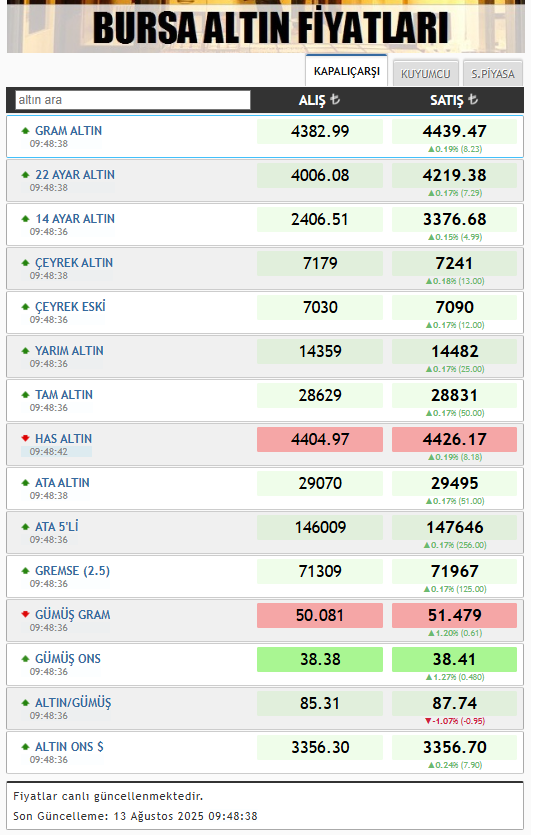Click green arrow icon beside ALTIN ONS $

(25, 747)
